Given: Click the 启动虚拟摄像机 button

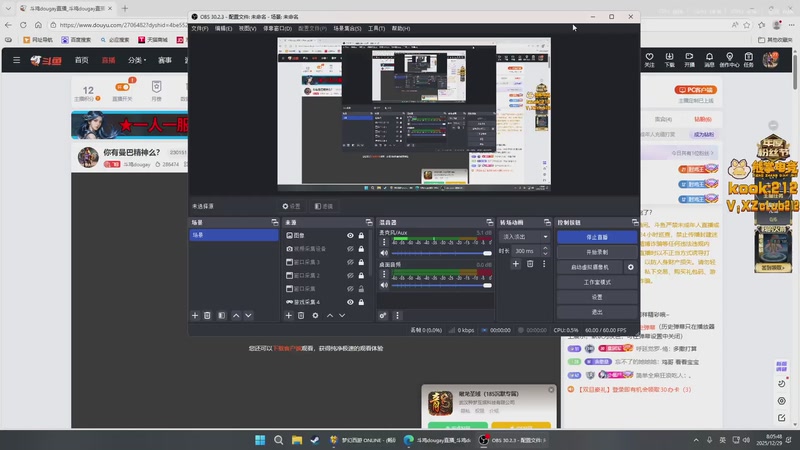Looking at the screenshot, I should 589,267.
